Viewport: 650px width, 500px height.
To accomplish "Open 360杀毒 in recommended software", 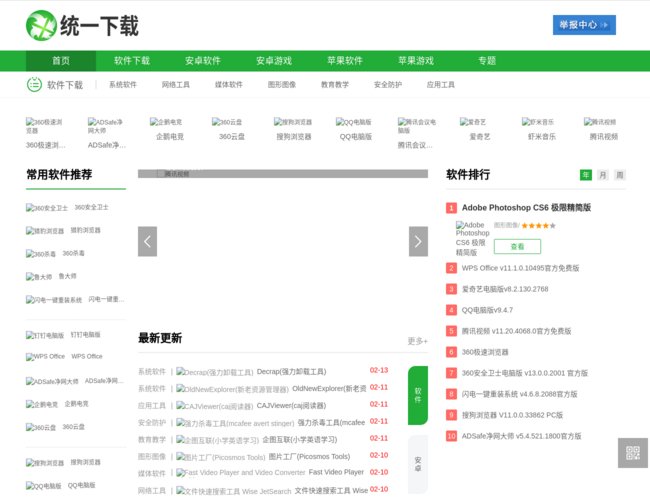I will point(55,253).
